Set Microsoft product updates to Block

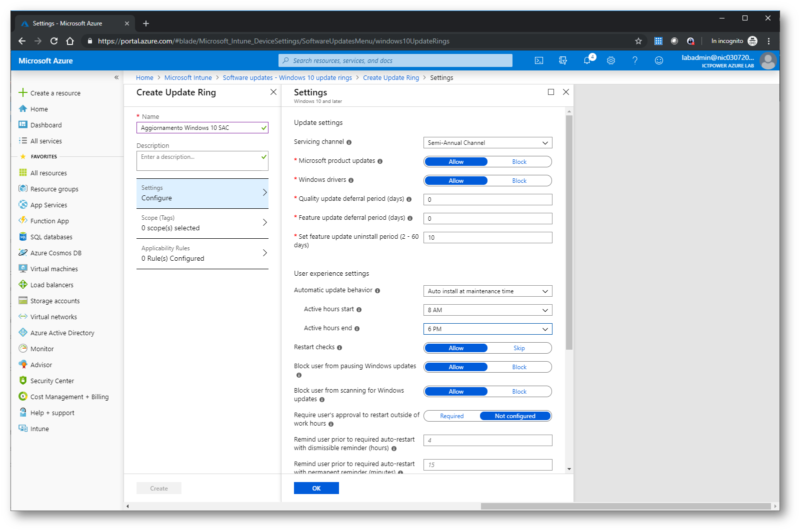coord(519,162)
